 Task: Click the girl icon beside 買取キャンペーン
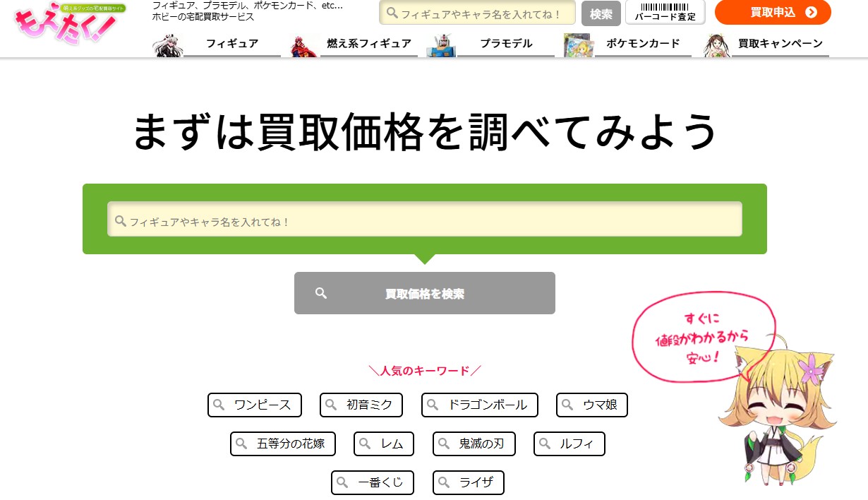[x=714, y=44]
